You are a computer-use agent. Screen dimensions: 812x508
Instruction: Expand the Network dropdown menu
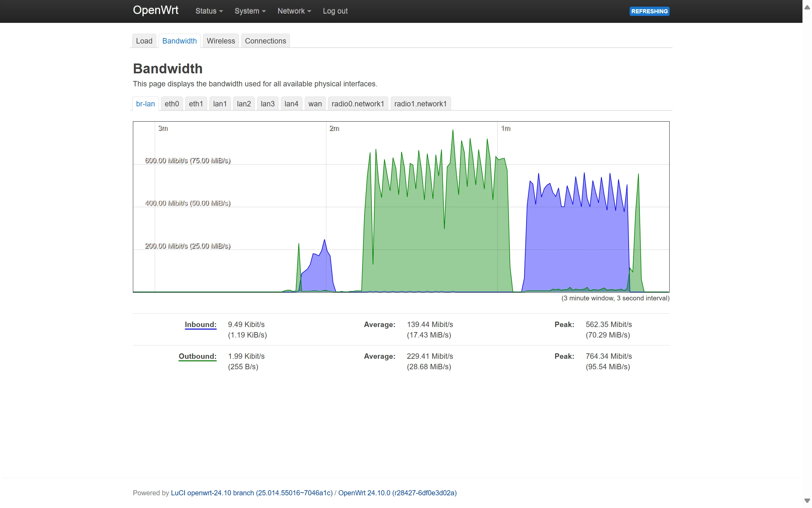(x=294, y=11)
